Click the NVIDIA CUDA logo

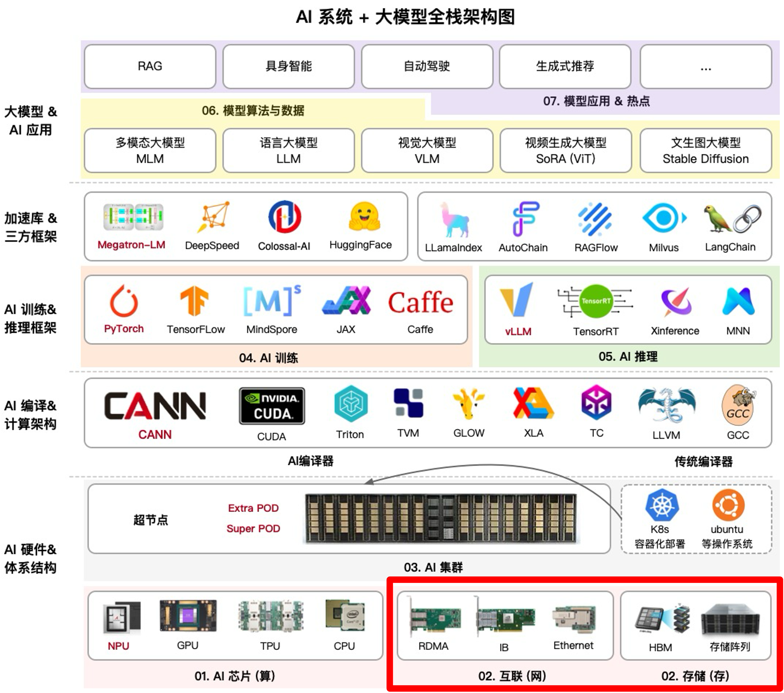[x=272, y=406]
